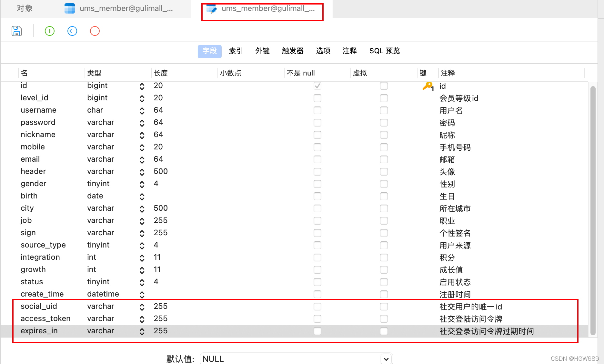
Task: Toggle not-null checkbox for social_uid row
Action: point(317,307)
